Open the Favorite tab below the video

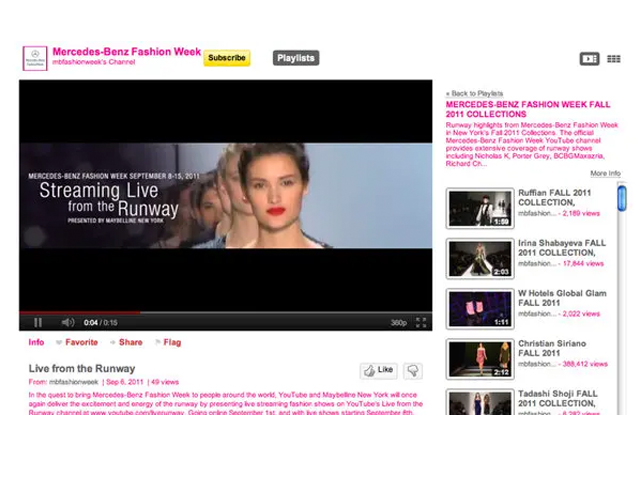tap(81, 342)
